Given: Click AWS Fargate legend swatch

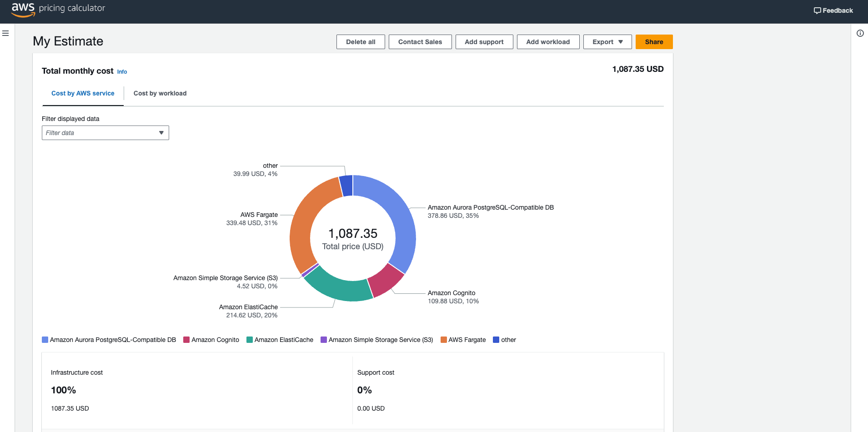Looking at the screenshot, I should [x=444, y=340].
